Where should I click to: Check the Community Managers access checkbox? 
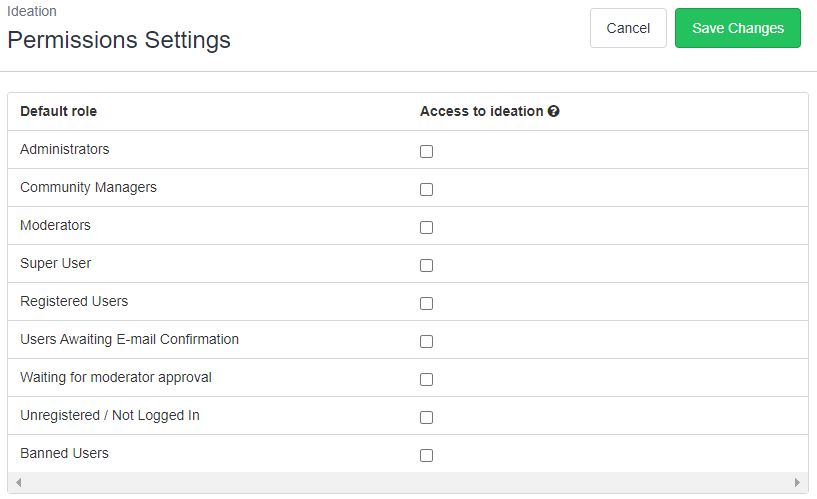[426, 189]
